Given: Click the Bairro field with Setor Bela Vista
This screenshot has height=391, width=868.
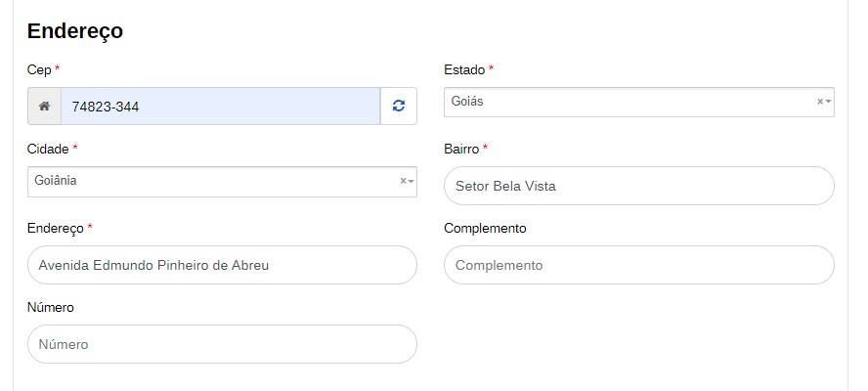Looking at the screenshot, I should coord(638,186).
